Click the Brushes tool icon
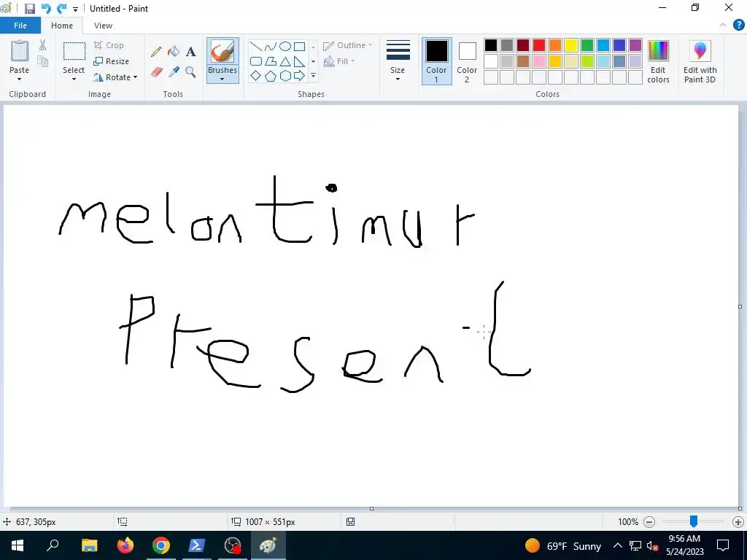 [222, 52]
